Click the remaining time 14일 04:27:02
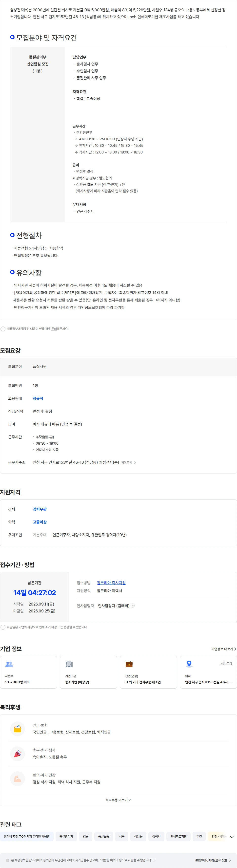 coord(35,593)
